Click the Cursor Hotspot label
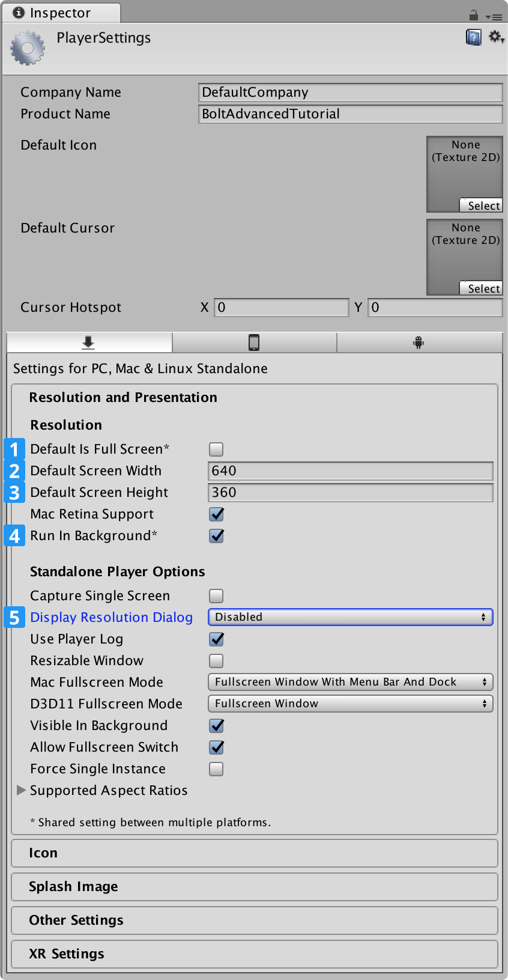This screenshot has width=508, height=980. click(x=71, y=307)
